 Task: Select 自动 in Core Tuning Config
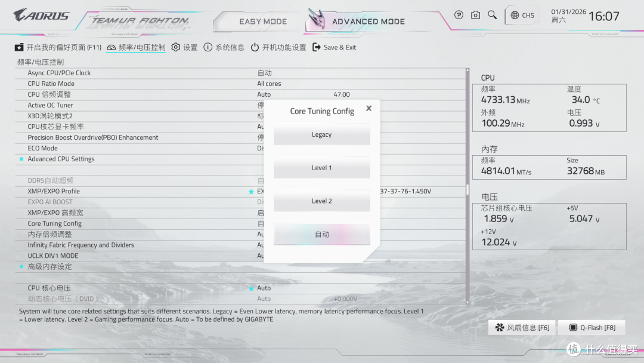point(321,234)
